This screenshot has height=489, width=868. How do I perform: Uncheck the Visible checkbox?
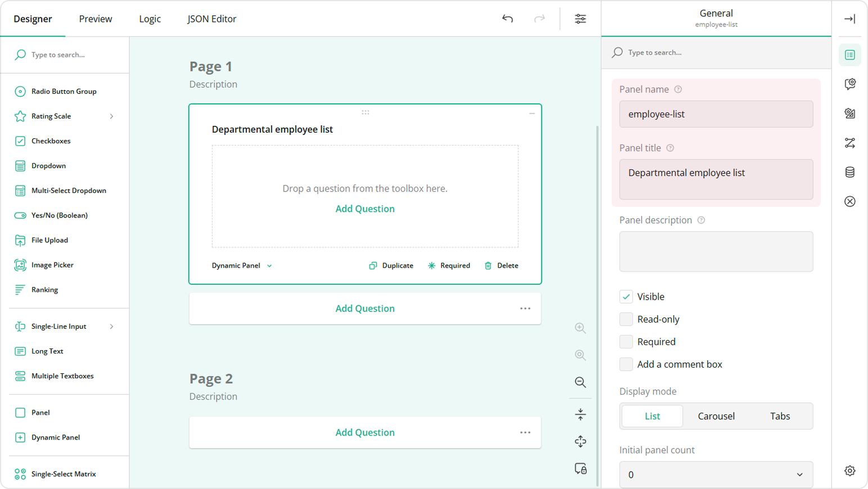(x=626, y=297)
